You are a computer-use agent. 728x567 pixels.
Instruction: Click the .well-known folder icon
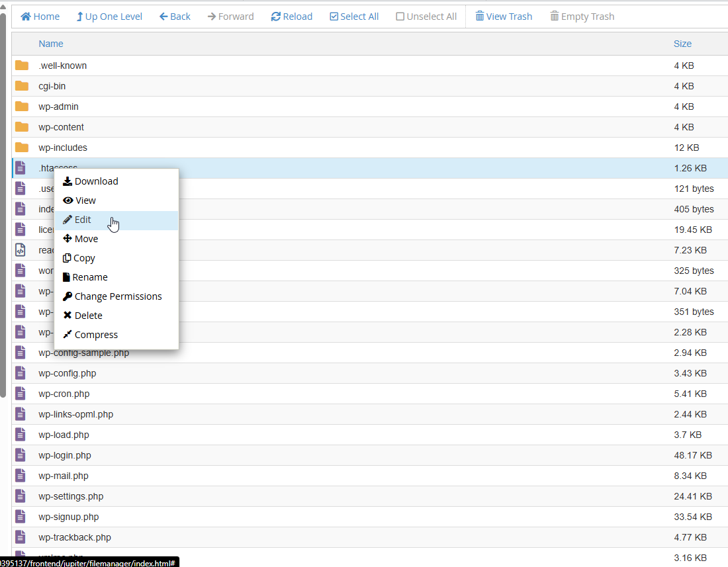(x=22, y=65)
